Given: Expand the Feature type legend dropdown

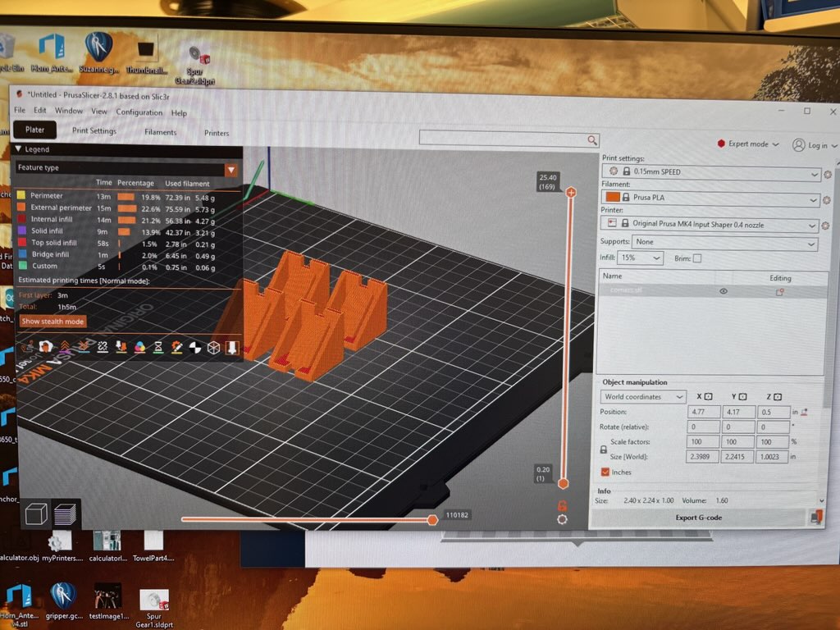Looking at the screenshot, I should click(x=231, y=169).
